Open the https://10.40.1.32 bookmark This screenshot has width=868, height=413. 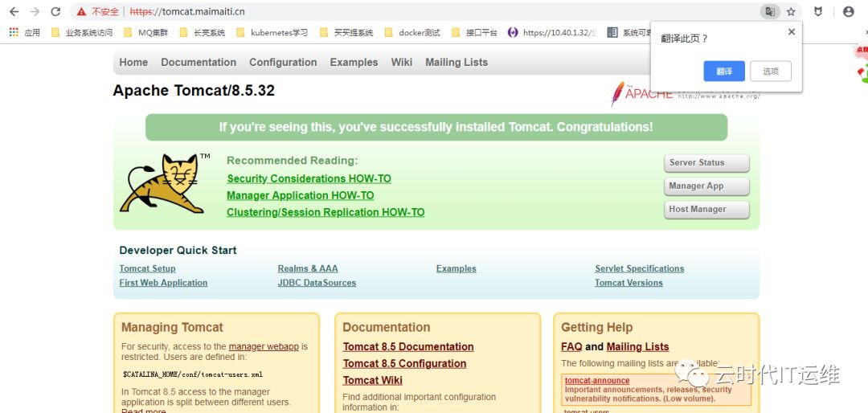point(552,33)
